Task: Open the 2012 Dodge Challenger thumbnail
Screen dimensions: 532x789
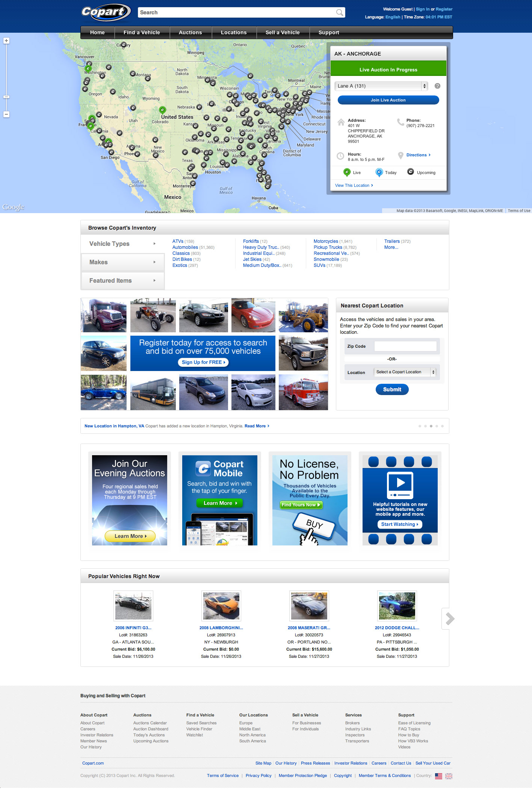Action: [x=397, y=606]
